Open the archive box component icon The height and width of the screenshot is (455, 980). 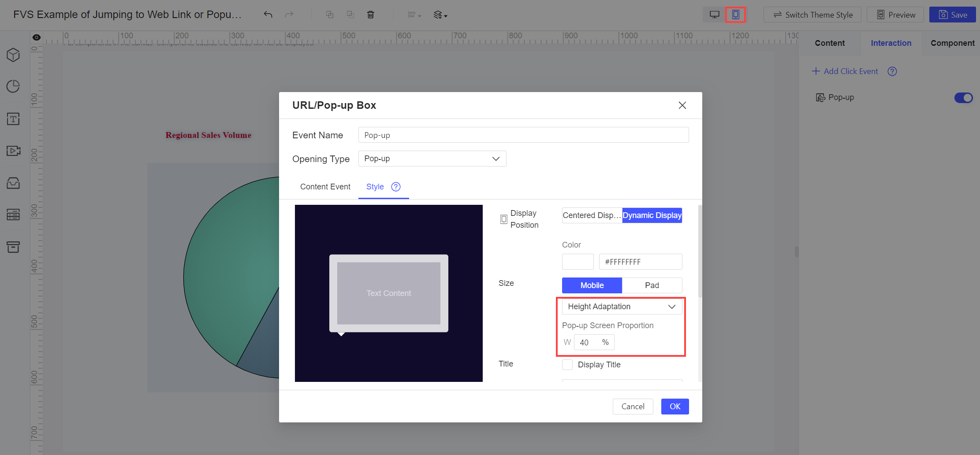pos(13,247)
